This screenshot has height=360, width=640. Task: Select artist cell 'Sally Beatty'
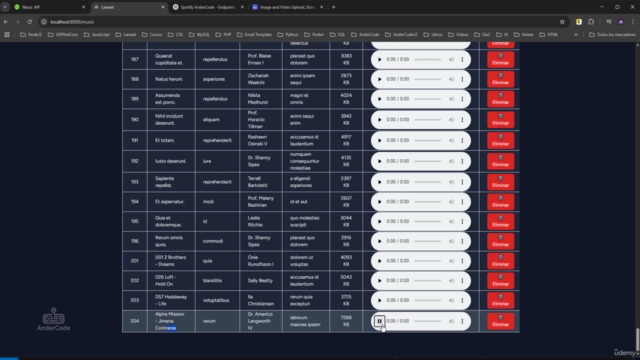(x=260, y=280)
